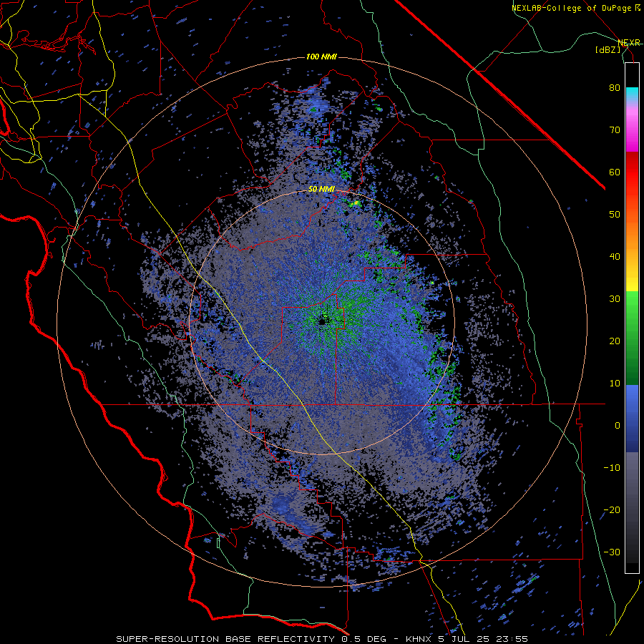Screen dimensions: 644x644
Task: Click the 10 value on dBZ scale
Action: click(615, 384)
